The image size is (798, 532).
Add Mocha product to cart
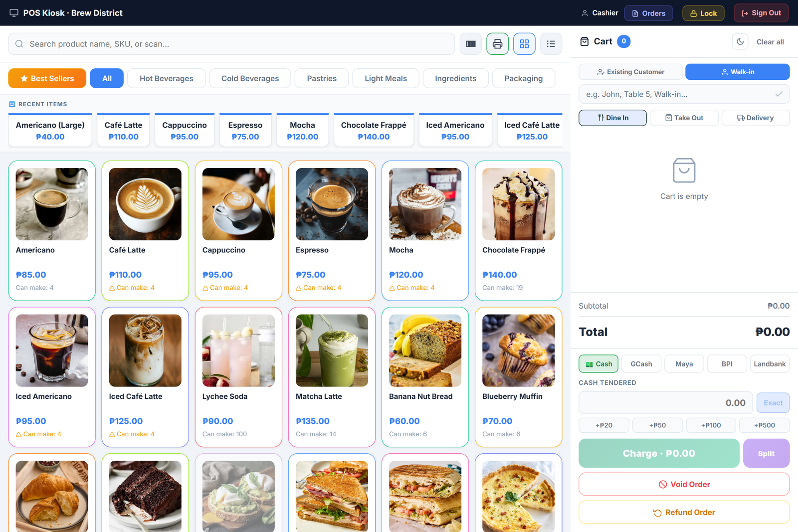pos(425,231)
